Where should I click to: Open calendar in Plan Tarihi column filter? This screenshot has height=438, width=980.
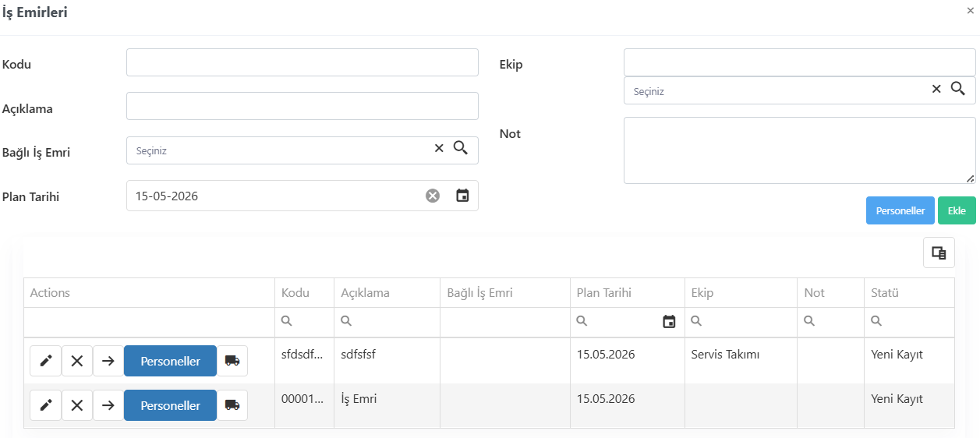(x=669, y=322)
